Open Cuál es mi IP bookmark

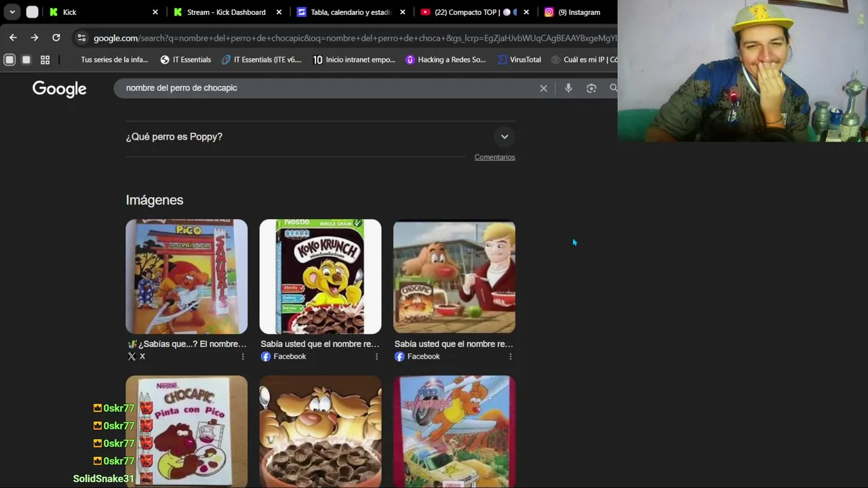(584, 60)
